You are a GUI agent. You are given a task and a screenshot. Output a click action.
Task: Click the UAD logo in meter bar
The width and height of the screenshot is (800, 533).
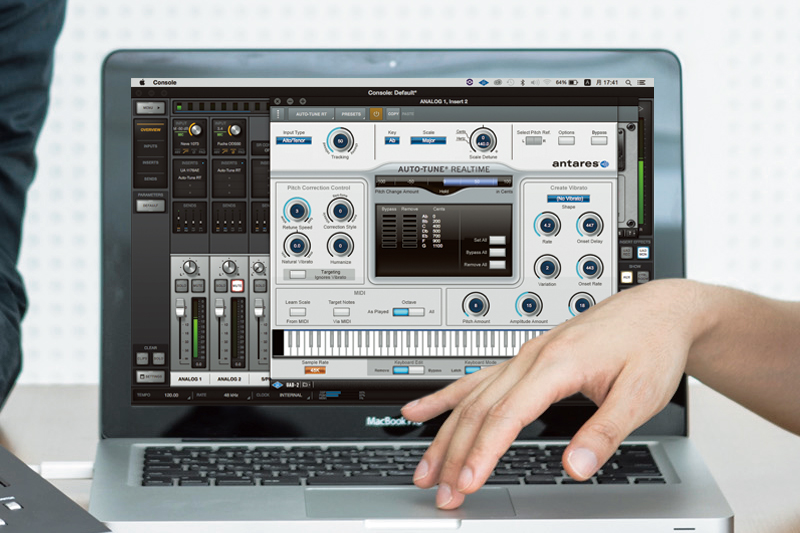pos(278,385)
